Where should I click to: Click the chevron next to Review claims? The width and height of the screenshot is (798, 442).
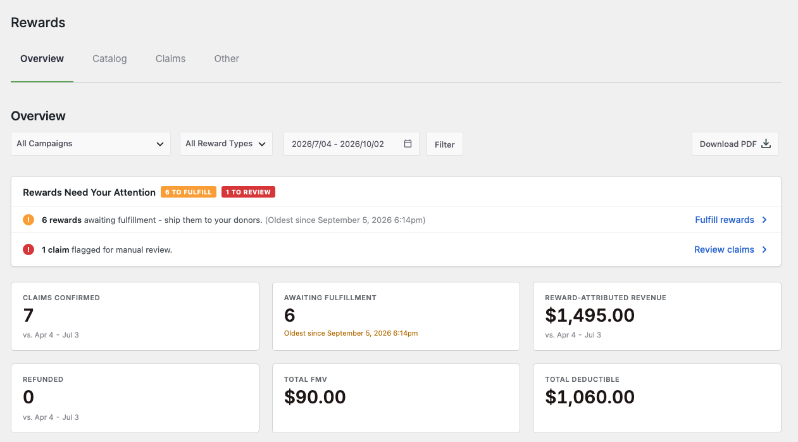tap(764, 250)
